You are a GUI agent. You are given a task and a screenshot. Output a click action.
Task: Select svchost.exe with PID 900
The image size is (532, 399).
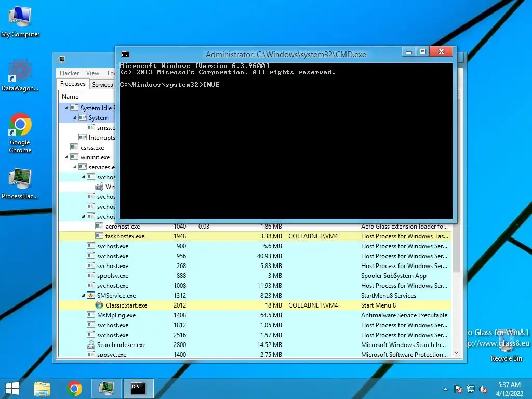(255, 246)
